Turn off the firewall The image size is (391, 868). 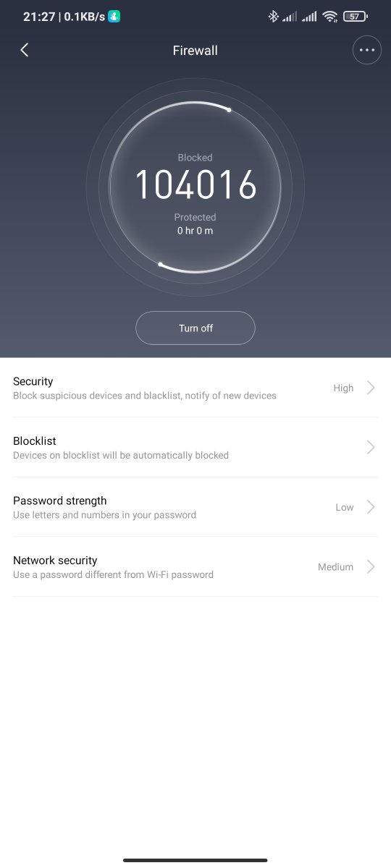pyautogui.click(x=195, y=328)
